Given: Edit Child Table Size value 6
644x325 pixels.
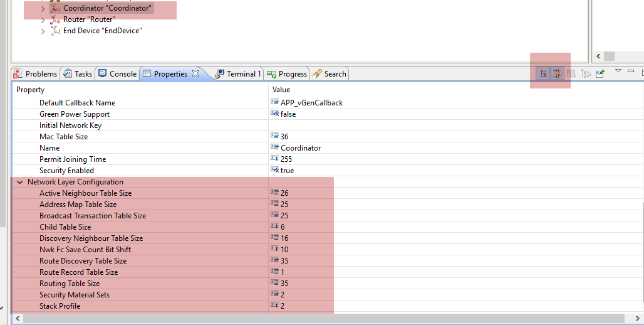Looking at the screenshot, I should coord(283,227).
